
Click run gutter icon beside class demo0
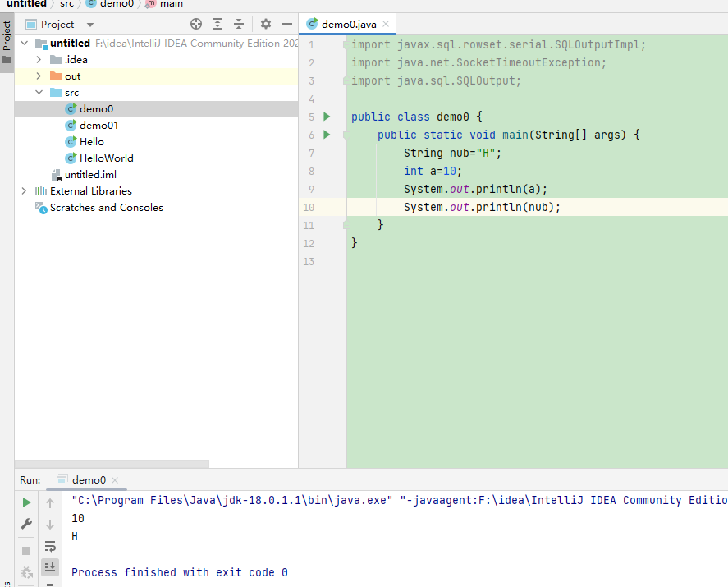[327, 117]
